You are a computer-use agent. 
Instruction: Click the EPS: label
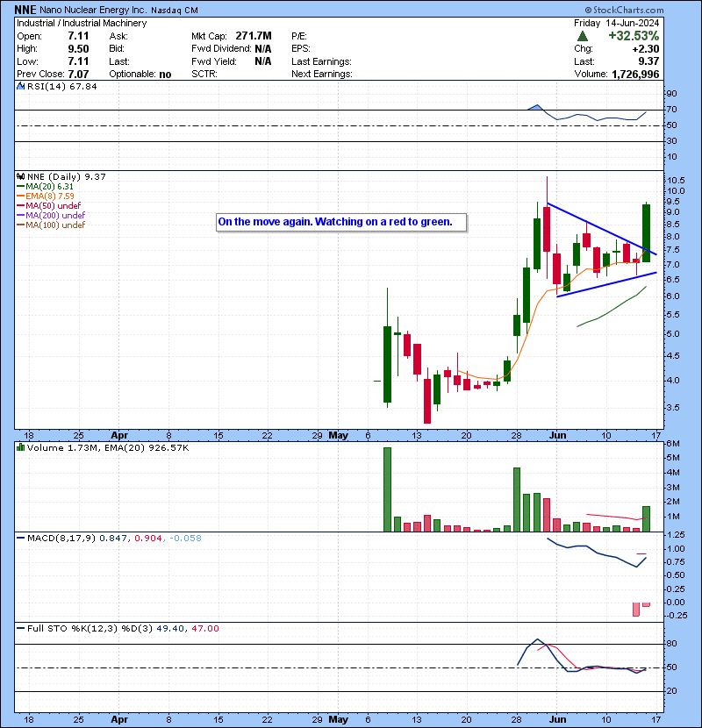pos(301,49)
